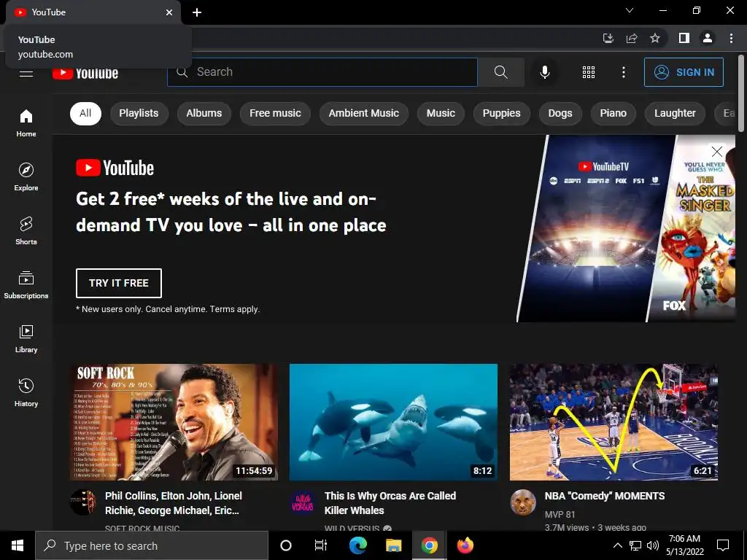Open Explore in the sidebar
The image size is (747, 560).
click(26, 176)
